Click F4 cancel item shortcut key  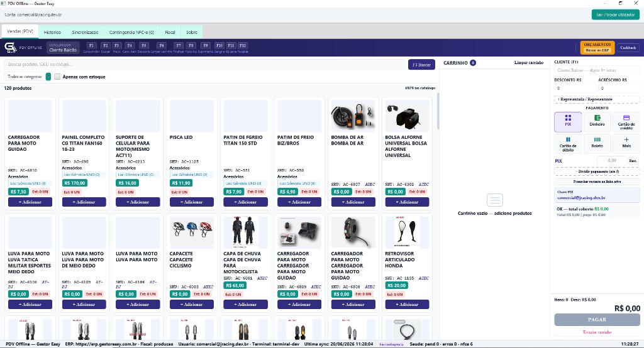(130, 46)
